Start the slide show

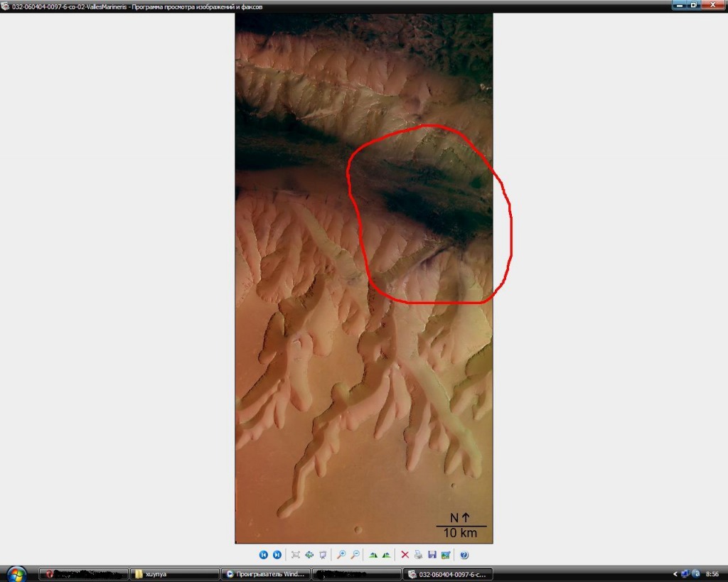[323, 555]
